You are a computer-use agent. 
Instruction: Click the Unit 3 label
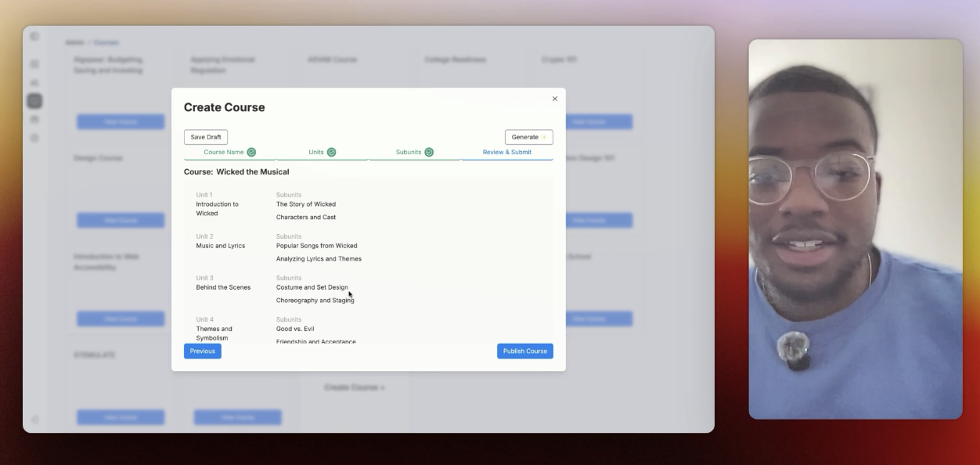click(x=204, y=278)
